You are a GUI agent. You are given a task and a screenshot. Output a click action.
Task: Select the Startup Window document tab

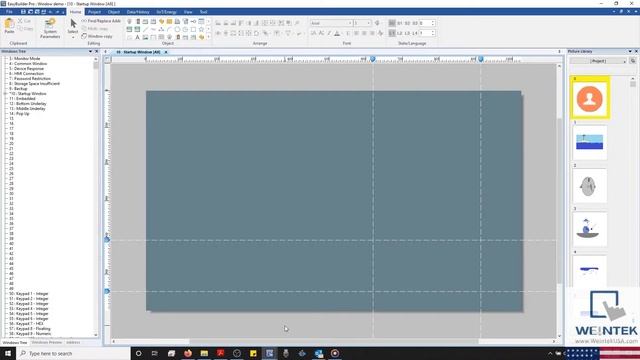pos(141,52)
